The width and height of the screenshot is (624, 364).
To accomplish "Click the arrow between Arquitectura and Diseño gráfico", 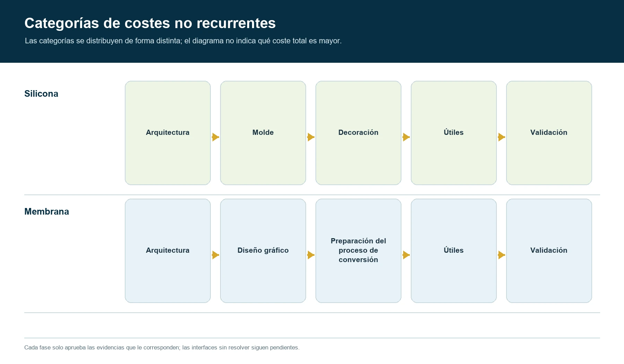I will tap(215, 255).
